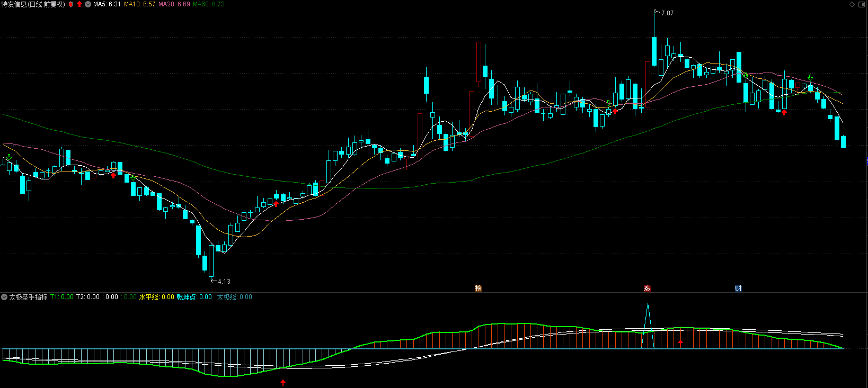This screenshot has height=388, width=868.
Task: Click the 4.13 low price label
Action: [x=224, y=282]
